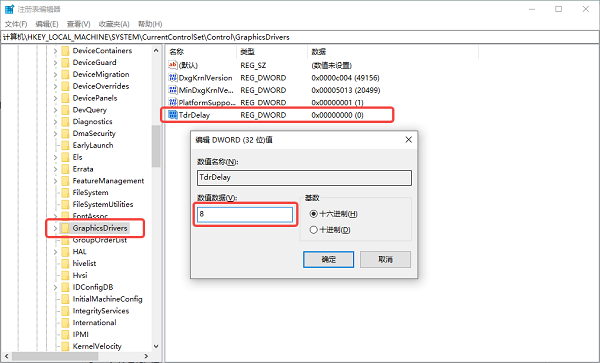Click the 取消 button in the DWORD dialog
The height and width of the screenshot is (363, 600).
(x=385, y=259)
